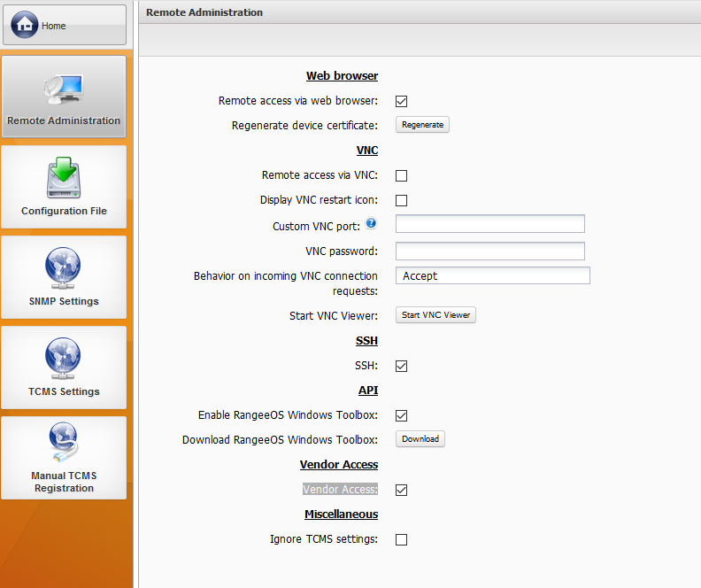Viewport: 701px width, 588px height.
Task: Open VNC connection behavior Accept dropdown
Action: point(492,275)
